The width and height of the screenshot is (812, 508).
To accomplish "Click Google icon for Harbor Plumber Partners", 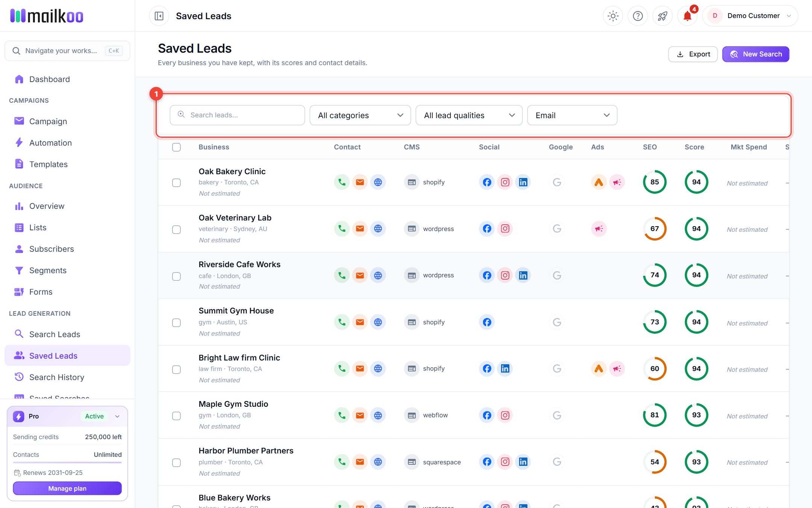I will [557, 462].
